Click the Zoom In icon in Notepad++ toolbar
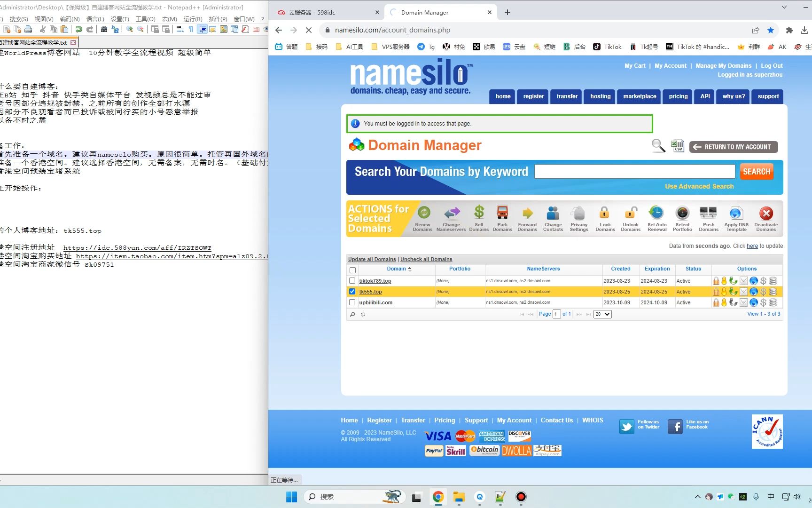Viewport: 812px width, 508px height. 129,29
